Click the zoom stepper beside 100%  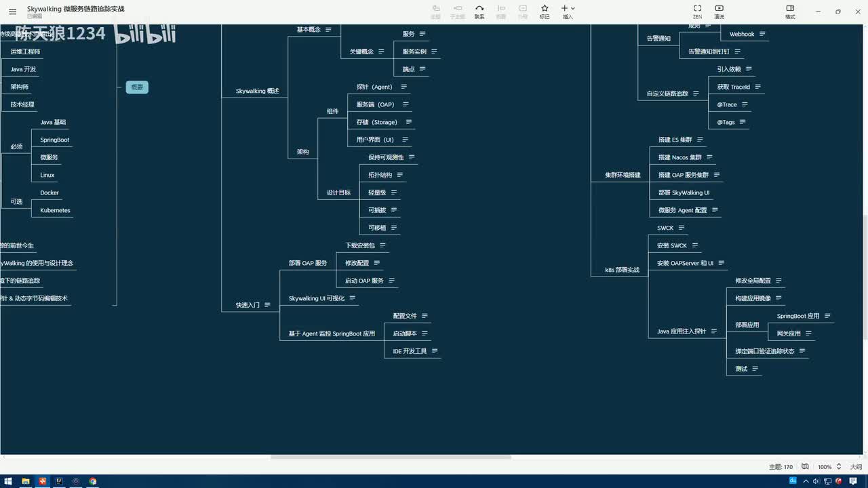839,467
